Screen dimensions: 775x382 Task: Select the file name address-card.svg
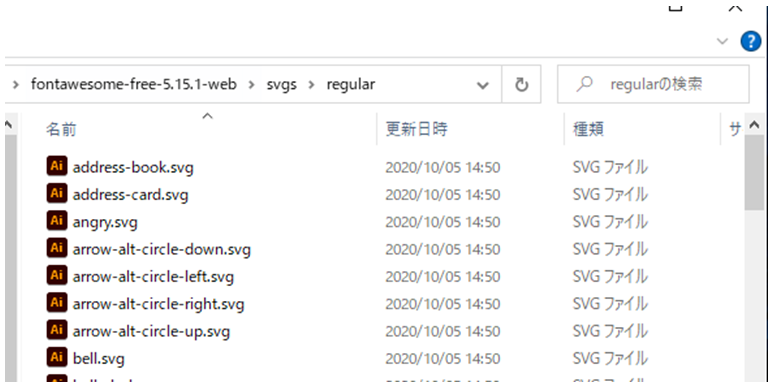(130, 195)
